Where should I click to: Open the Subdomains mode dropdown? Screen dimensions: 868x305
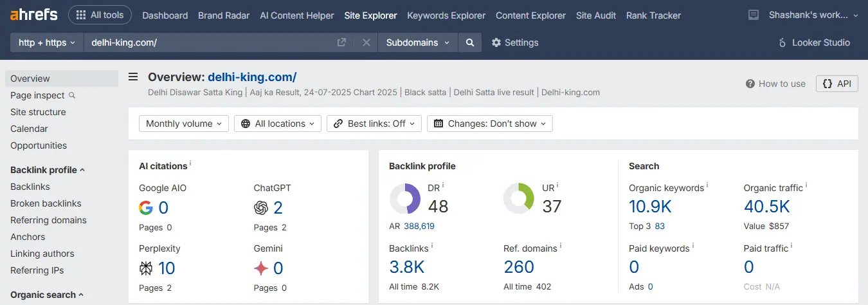418,42
